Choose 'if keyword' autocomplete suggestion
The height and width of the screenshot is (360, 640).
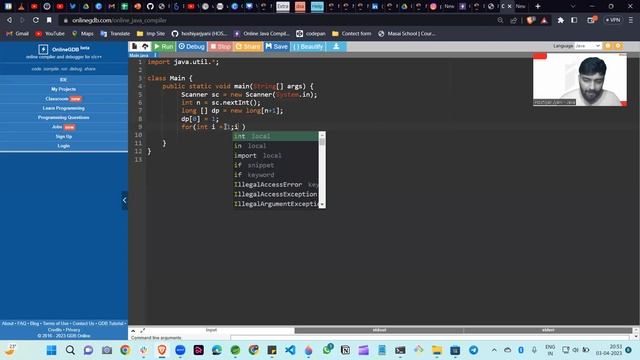tap(275, 175)
